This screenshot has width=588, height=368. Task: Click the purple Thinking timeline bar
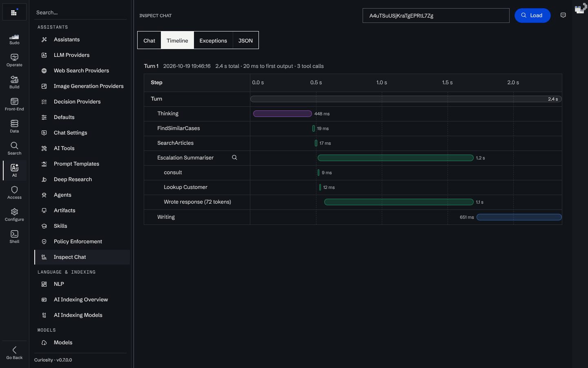click(x=283, y=114)
